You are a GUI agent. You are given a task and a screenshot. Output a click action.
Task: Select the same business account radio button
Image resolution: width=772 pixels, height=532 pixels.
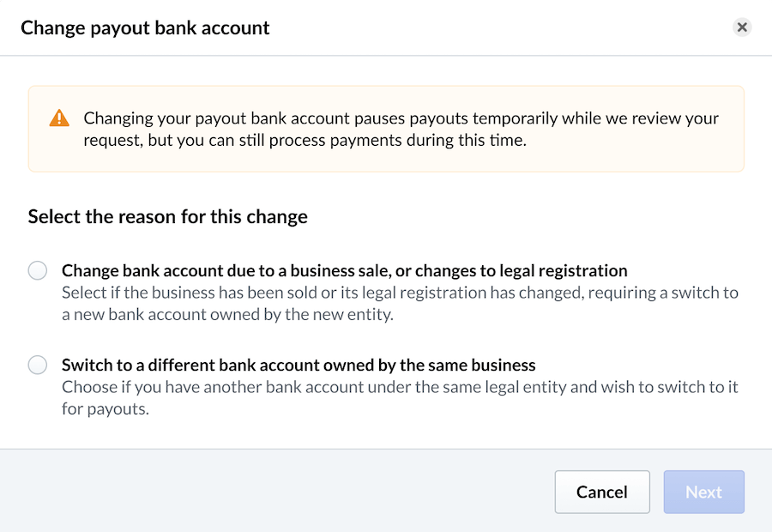click(x=38, y=366)
